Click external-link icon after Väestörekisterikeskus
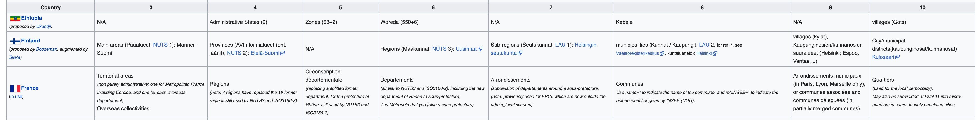Screen dimensions: 980x120 point(662,54)
